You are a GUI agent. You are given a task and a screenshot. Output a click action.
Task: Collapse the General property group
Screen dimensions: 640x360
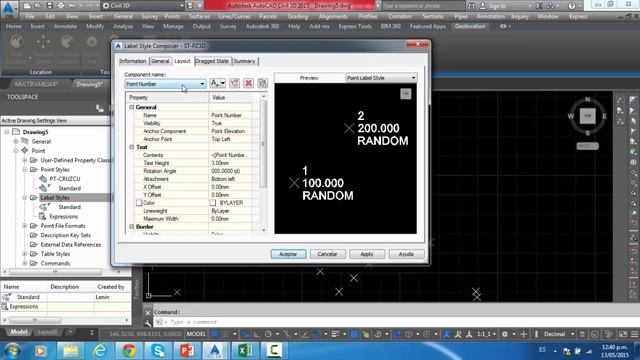(131, 107)
